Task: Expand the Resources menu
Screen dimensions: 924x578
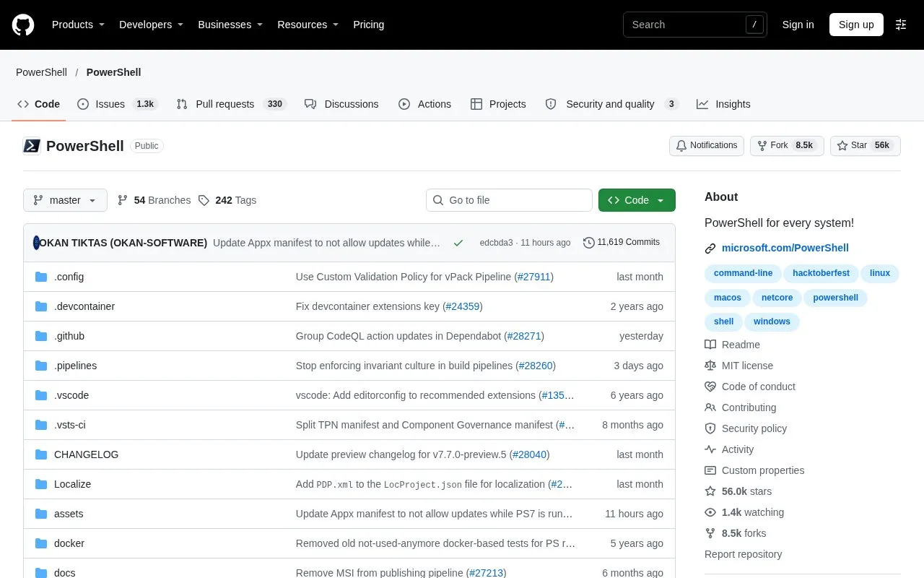Action: pyautogui.click(x=308, y=25)
